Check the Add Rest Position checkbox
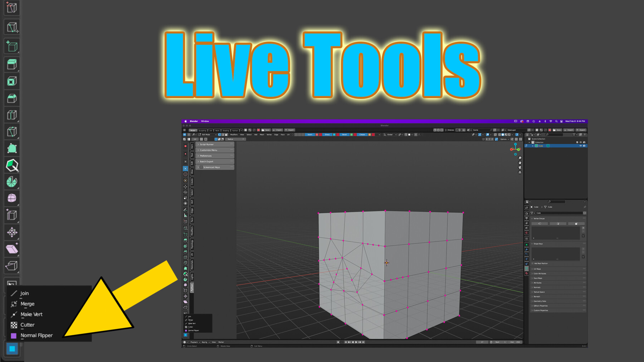The image size is (644, 362). [532, 263]
